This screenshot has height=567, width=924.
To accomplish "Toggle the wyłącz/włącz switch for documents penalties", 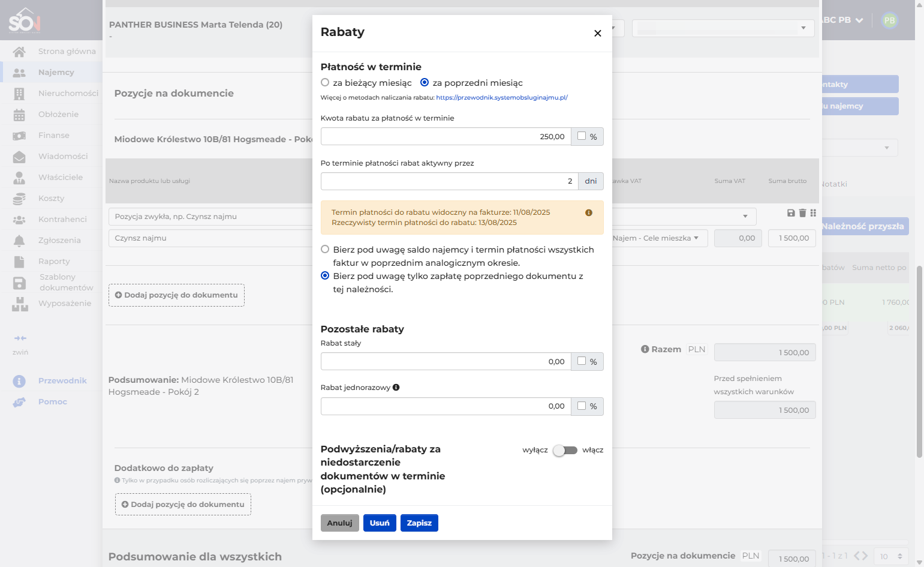I will (x=565, y=450).
